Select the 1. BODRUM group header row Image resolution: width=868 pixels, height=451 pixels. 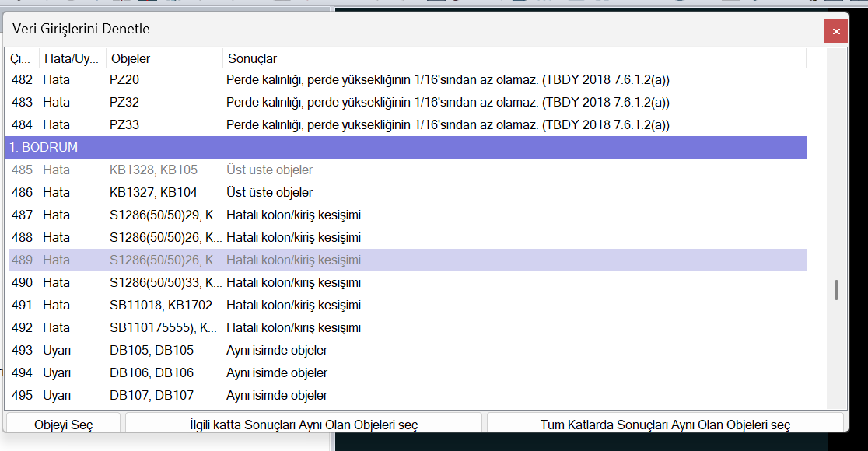click(406, 147)
